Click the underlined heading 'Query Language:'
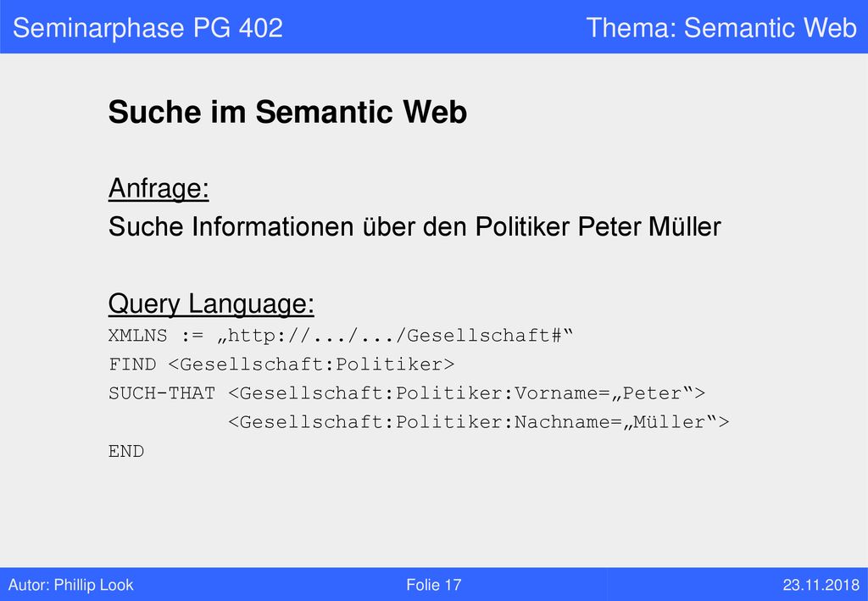868x601 pixels. click(211, 303)
